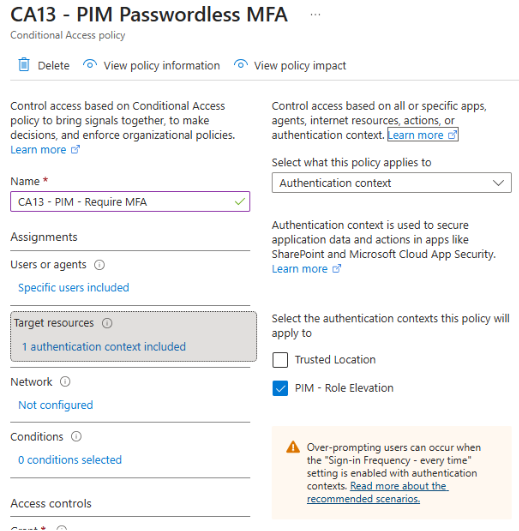Click the eye icon for View policy information
This screenshot has width=519, height=531.
point(90,64)
